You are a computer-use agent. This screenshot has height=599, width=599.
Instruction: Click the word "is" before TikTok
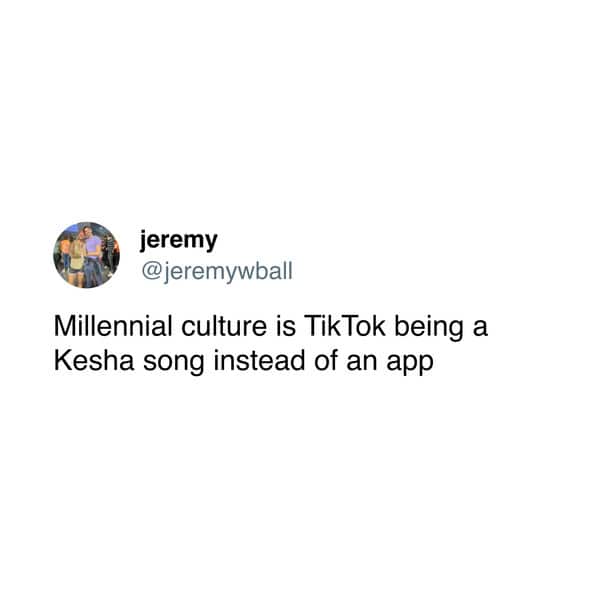[x=285, y=326]
